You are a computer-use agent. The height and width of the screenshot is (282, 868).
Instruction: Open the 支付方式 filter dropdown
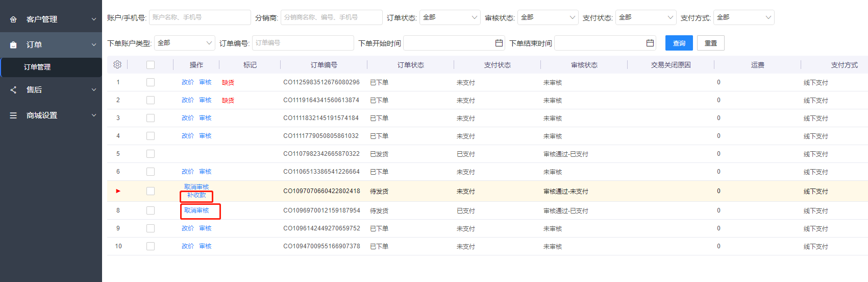pyautogui.click(x=743, y=17)
